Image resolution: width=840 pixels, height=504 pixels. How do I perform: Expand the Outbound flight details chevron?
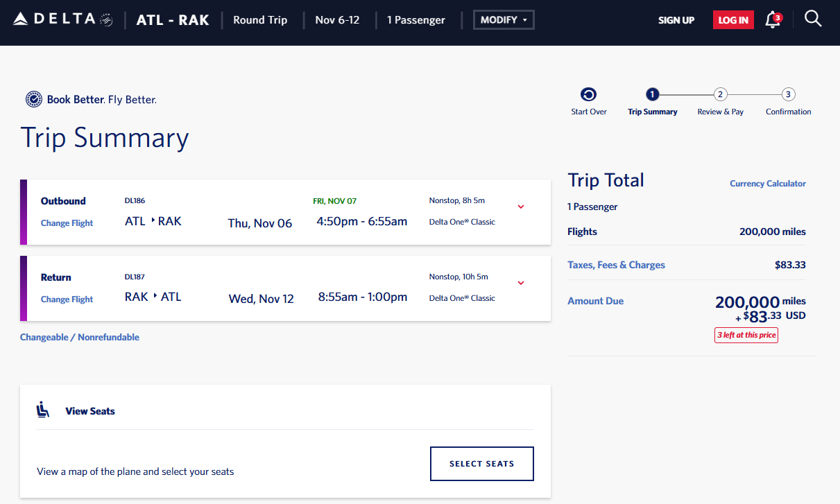tap(521, 207)
